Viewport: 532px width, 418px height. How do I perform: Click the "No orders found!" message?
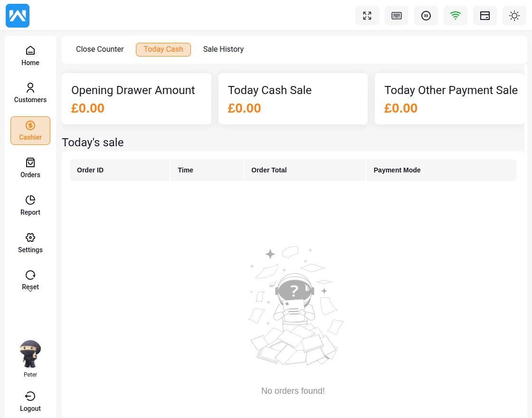pos(293,391)
